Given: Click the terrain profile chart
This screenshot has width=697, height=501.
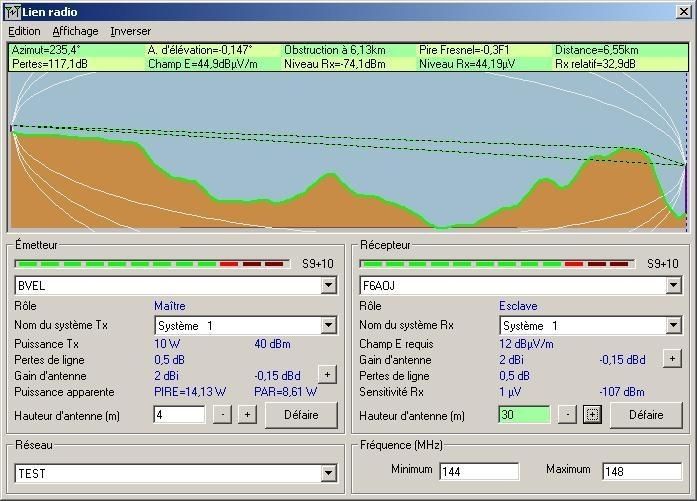Looking at the screenshot, I should click(348, 151).
